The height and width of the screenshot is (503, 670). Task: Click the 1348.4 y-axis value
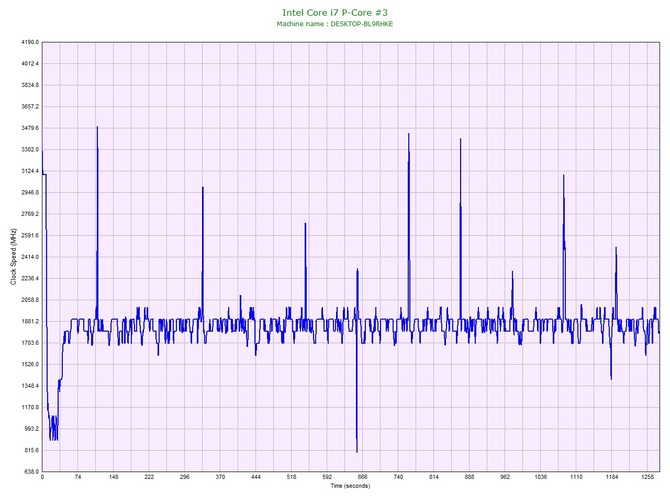tap(30, 386)
